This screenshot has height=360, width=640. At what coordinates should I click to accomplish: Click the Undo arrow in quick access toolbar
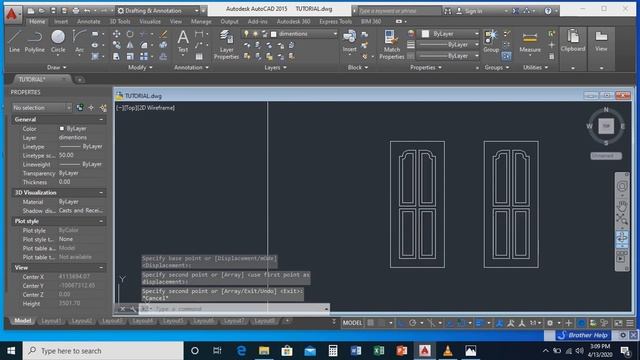[x=87, y=11]
